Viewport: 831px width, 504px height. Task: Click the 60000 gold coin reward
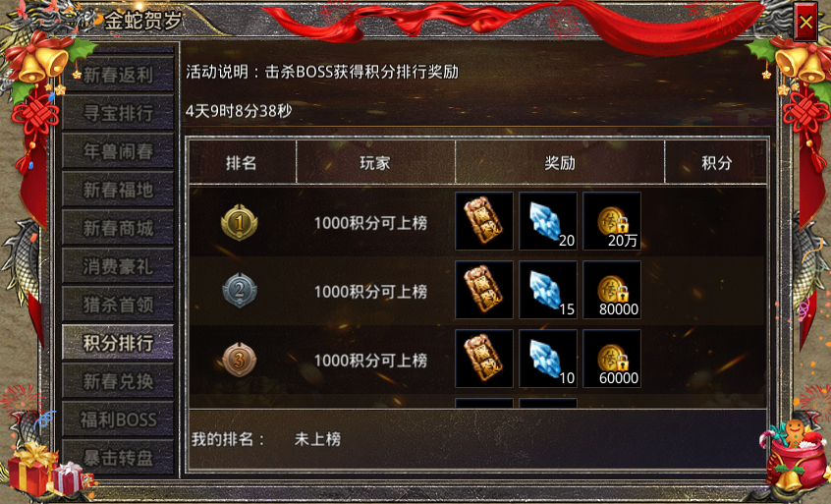(x=612, y=359)
